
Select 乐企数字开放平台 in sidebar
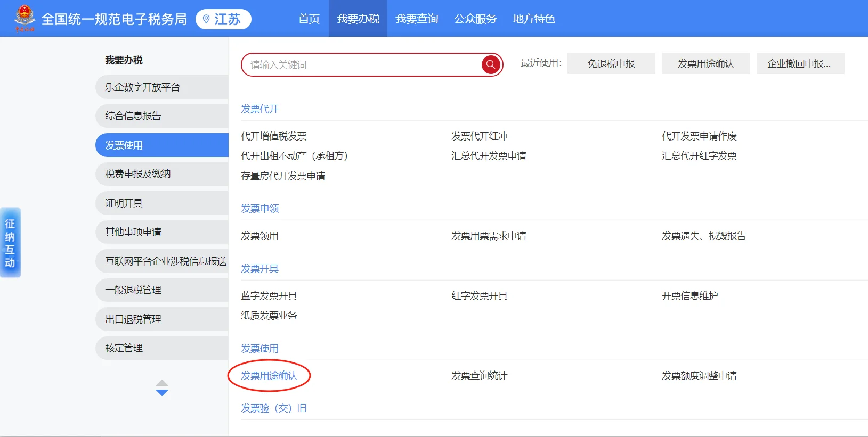pos(162,87)
